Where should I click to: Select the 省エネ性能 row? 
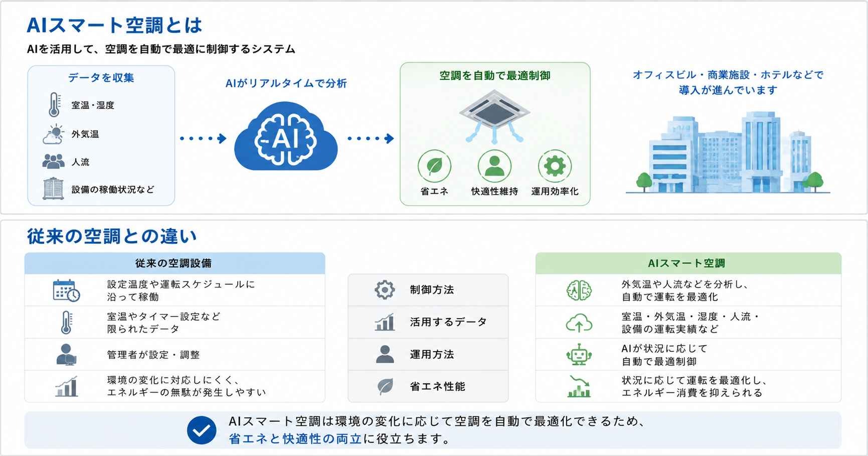(428, 386)
